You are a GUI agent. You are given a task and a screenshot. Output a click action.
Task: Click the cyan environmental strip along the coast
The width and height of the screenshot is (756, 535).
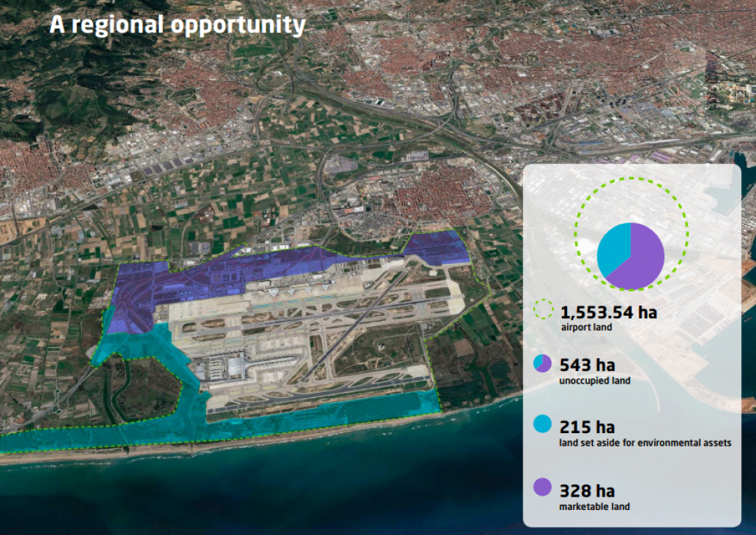pos(309,417)
